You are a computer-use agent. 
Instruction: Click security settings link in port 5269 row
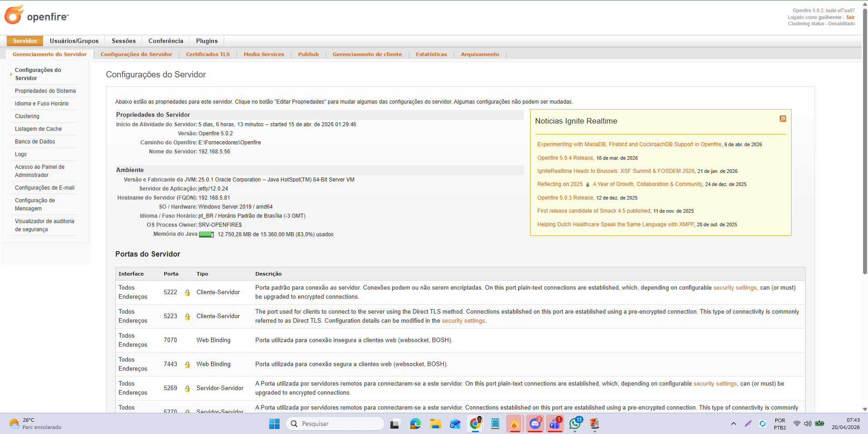pyautogui.click(x=715, y=384)
